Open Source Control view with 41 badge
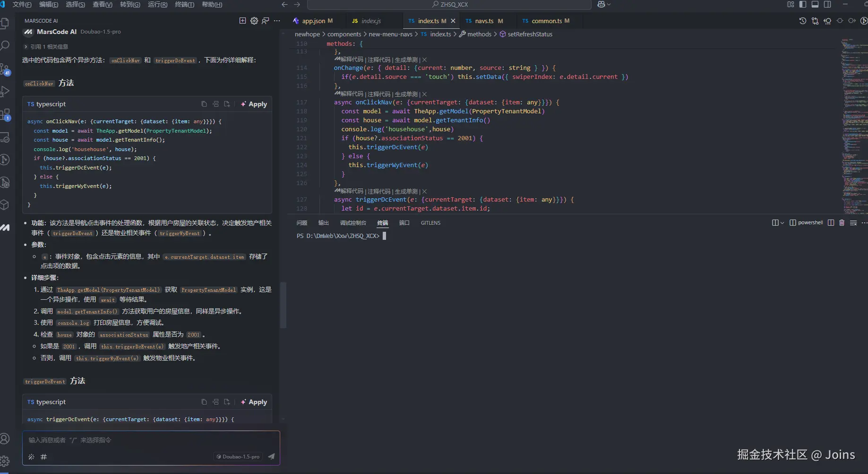 (5, 69)
